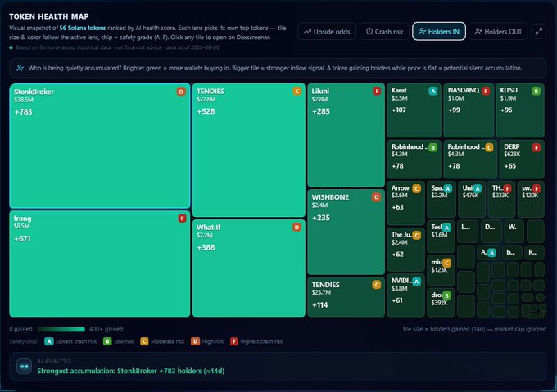
Task: Click the Strongest accumulation StonkBroker summary text
Action: 131,371
